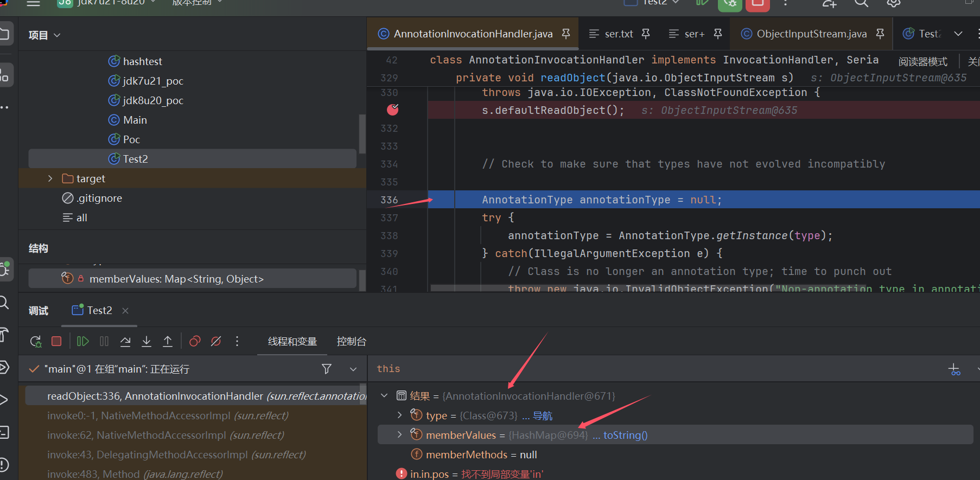Open the Run tool window from sidebar
Screen dimensions: 980x480
4,400
